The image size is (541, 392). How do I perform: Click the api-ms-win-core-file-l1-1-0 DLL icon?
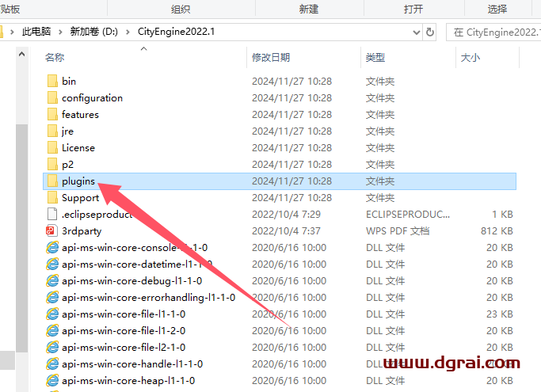pyautogui.click(x=52, y=314)
